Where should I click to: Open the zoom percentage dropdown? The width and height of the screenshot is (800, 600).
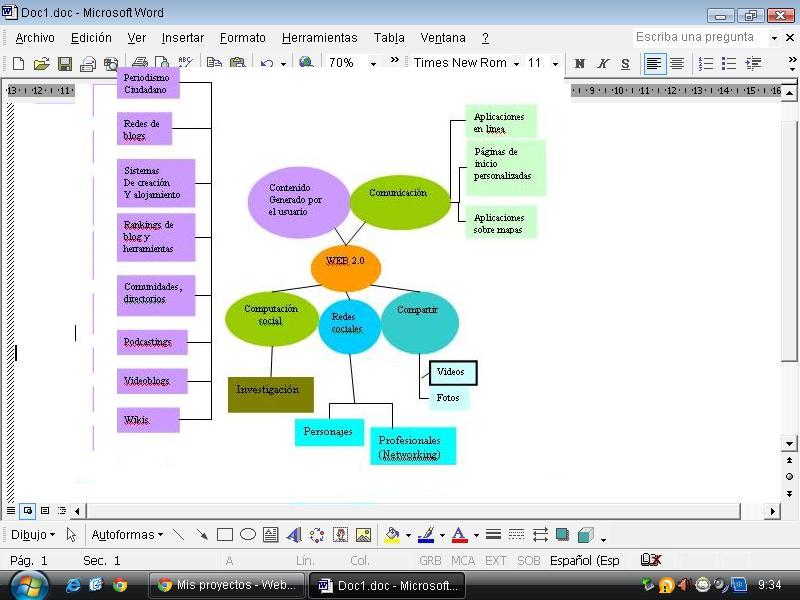point(373,63)
